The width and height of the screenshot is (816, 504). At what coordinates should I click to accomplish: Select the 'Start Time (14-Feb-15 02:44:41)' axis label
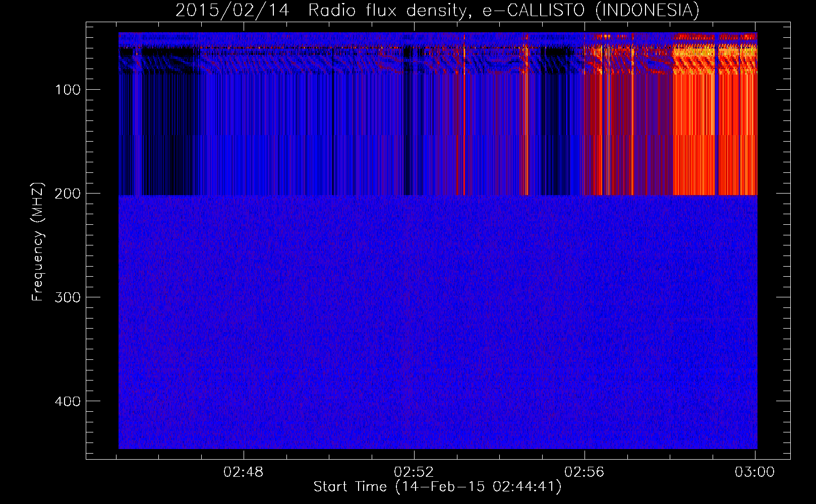438,487
